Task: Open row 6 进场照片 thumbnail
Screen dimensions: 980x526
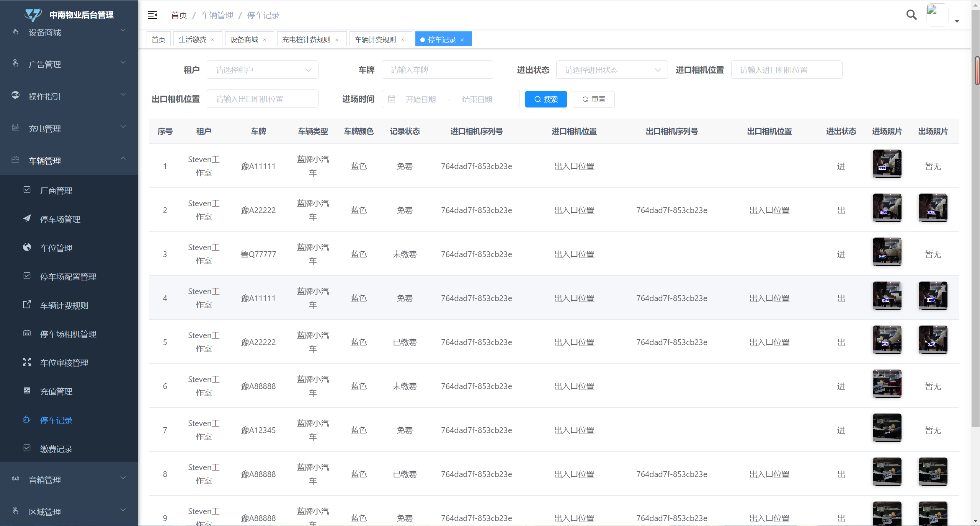Action: (x=887, y=384)
